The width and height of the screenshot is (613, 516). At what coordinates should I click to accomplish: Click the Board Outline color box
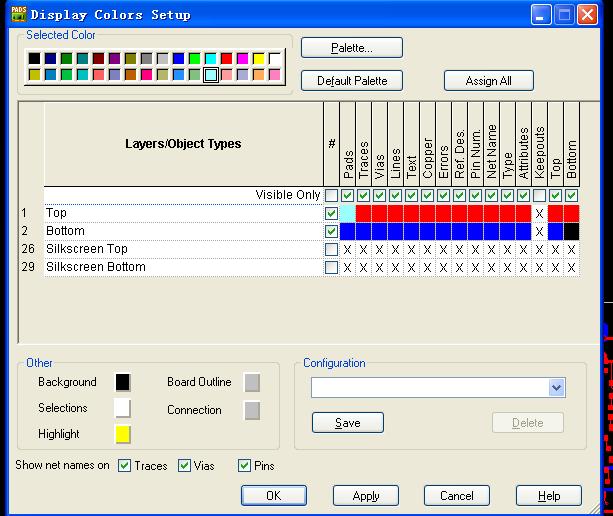pos(252,382)
